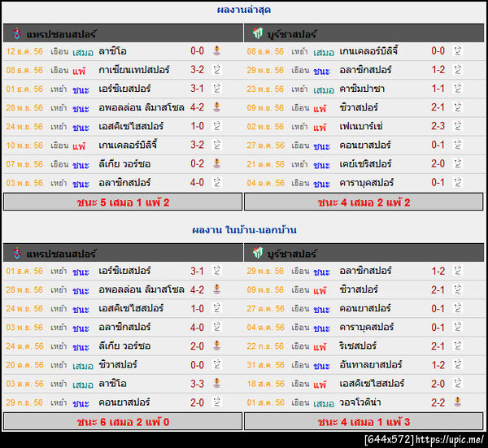Click the summary box ชนะ 5 เสมอ 1 แพ้ 2
Image resolution: width=488 pixels, height=448 pixels.
pyautogui.click(x=123, y=202)
